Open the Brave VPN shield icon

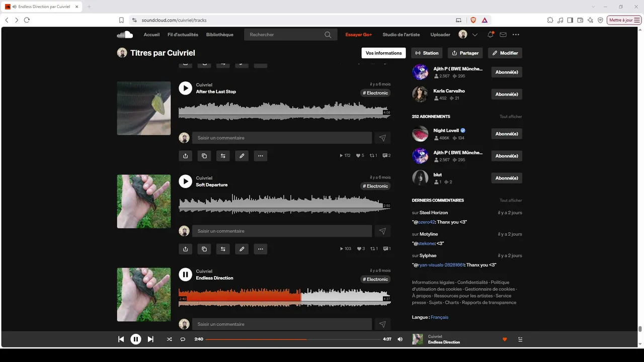pos(600,20)
